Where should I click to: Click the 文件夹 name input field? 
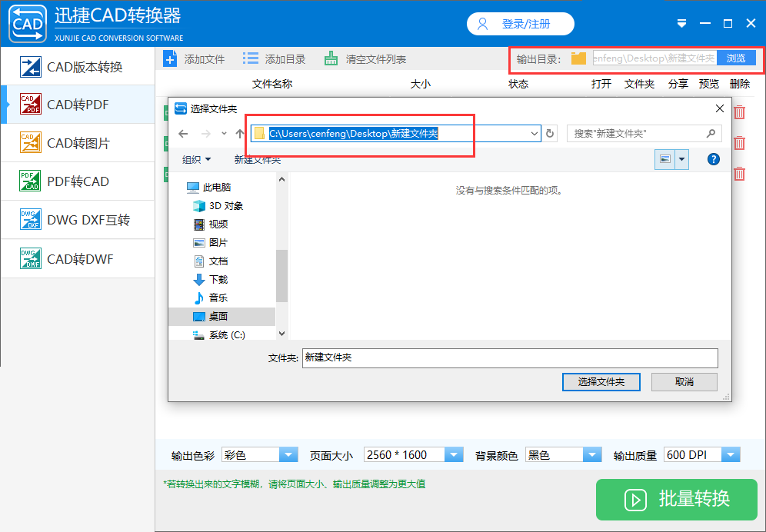pos(510,358)
